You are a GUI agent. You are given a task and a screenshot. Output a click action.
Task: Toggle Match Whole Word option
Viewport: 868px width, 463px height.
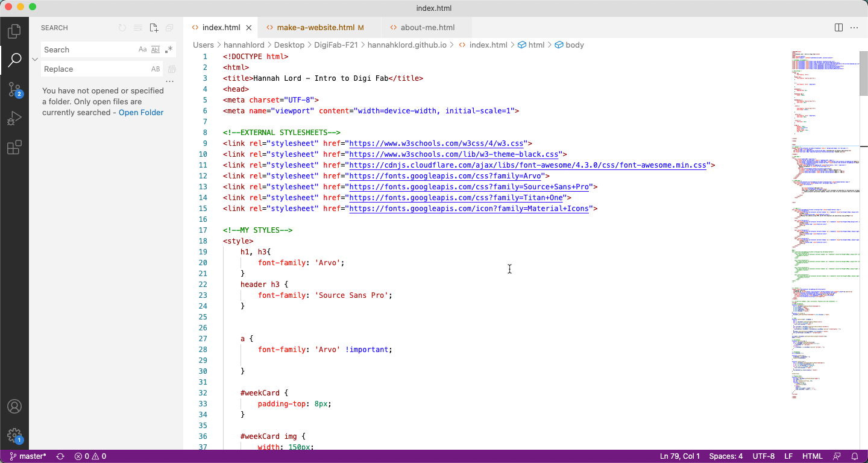(156, 49)
